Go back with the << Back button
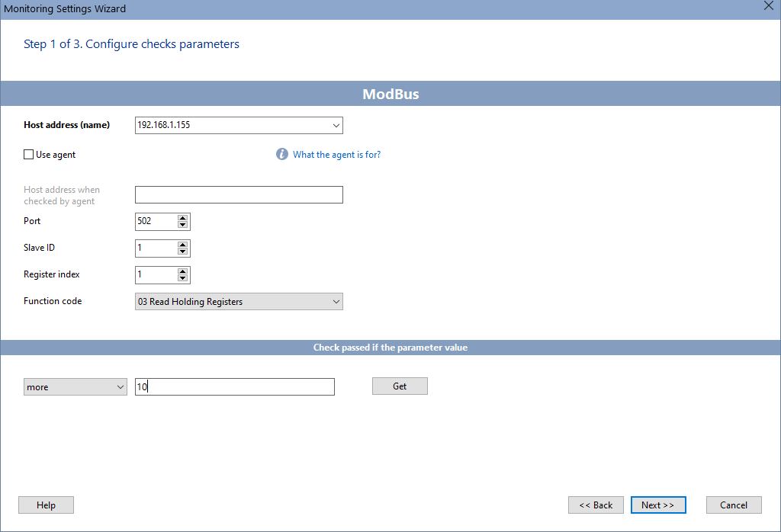Screen dimensions: 781x532 (x=596, y=505)
